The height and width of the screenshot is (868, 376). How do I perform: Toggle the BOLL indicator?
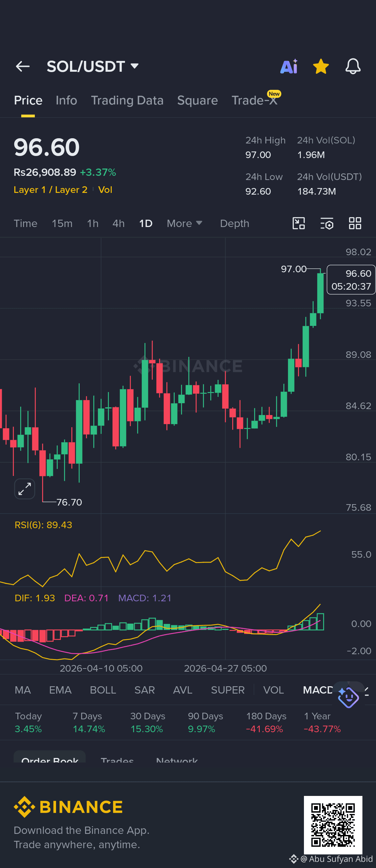(x=103, y=690)
